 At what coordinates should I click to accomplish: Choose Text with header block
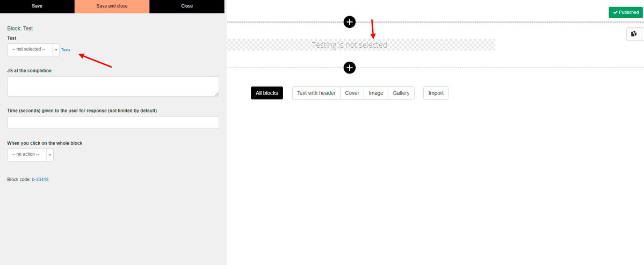pyautogui.click(x=316, y=93)
